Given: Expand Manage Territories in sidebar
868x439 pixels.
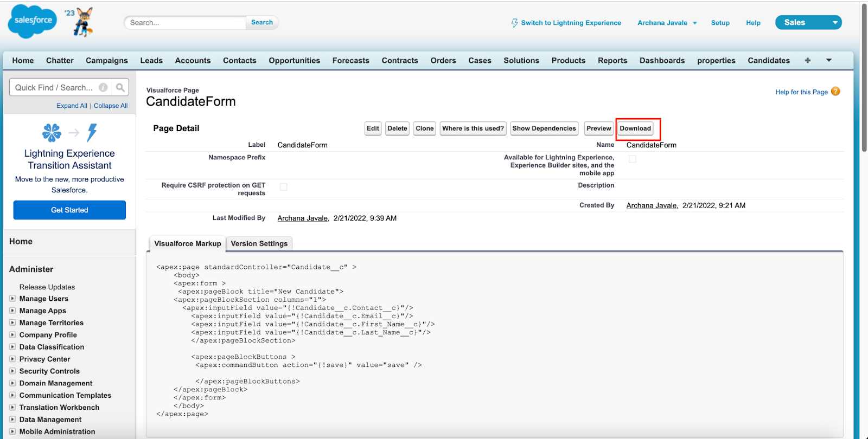Looking at the screenshot, I should click(12, 322).
